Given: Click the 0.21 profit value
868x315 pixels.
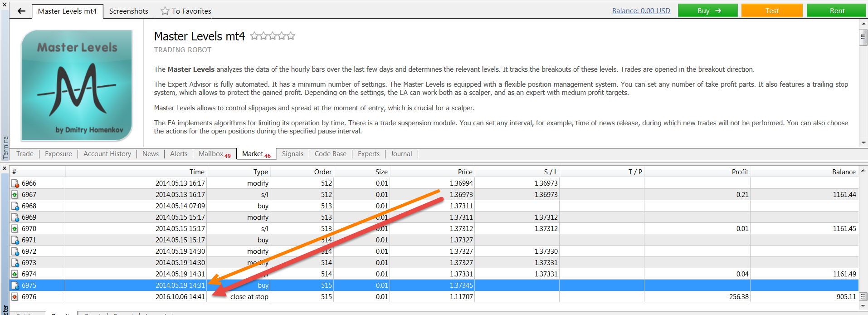Looking at the screenshot, I should (742, 195).
